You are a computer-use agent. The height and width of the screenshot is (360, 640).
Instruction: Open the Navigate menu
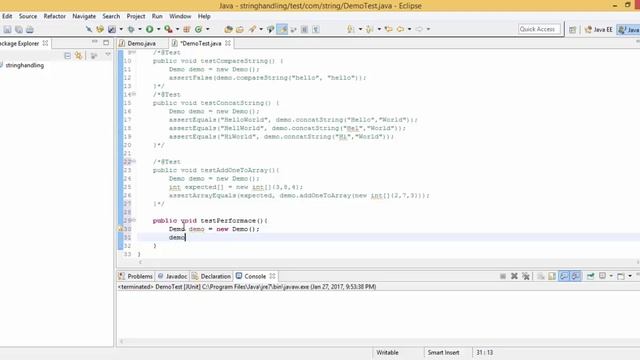click(x=84, y=16)
